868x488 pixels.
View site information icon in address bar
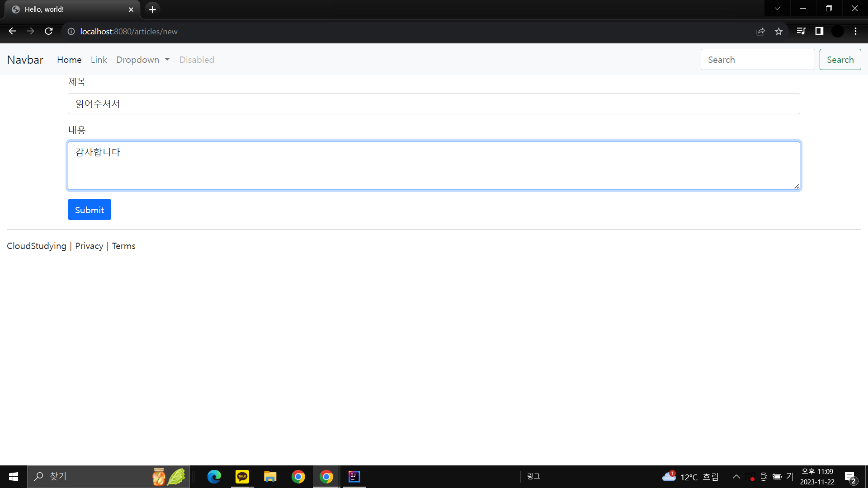pos(71,31)
